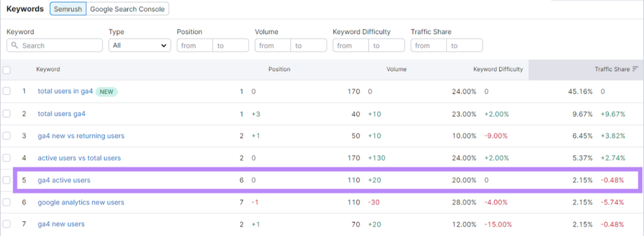Focus the Position 'from' filter field

[x=194, y=46]
